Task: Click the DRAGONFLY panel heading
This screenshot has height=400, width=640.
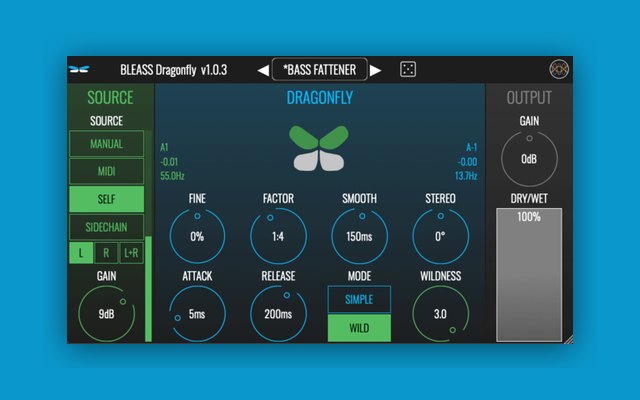Action: click(320, 98)
